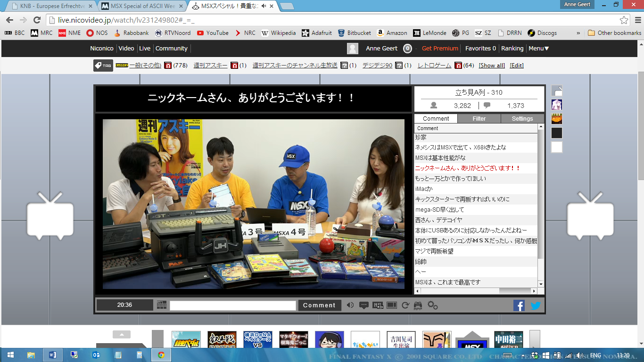Switch to 'KNB - Europese Erfrecht' browser tab
Screen dimensions: 644x362
(52, 6)
